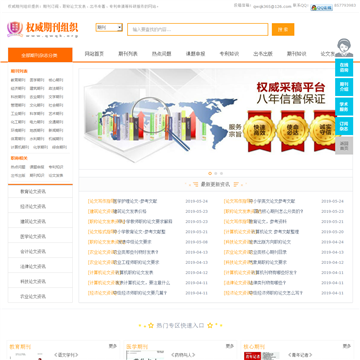Click the search keyword input field
Screen dimensions: 360x360
click(198, 29)
